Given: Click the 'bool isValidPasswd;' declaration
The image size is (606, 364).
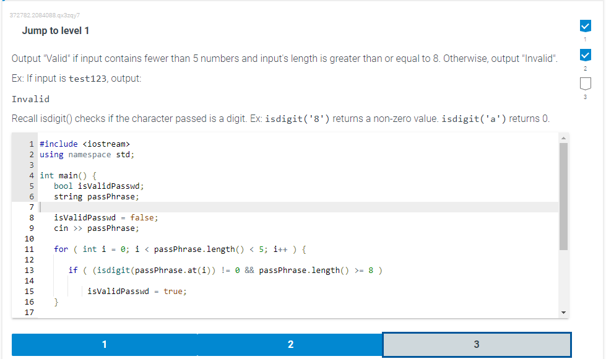Looking at the screenshot, I should coord(99,186).
